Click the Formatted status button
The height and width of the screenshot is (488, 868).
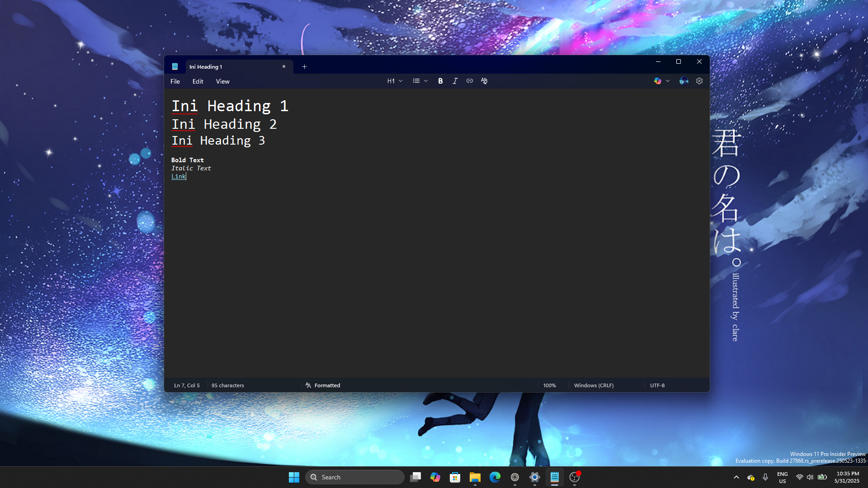pyautogui.click(x=323, y=385)
